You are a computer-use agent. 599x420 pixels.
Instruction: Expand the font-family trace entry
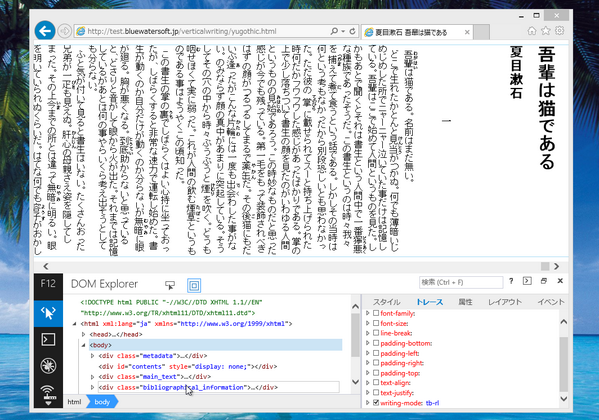pyautogui.click(x=367, y=313)
